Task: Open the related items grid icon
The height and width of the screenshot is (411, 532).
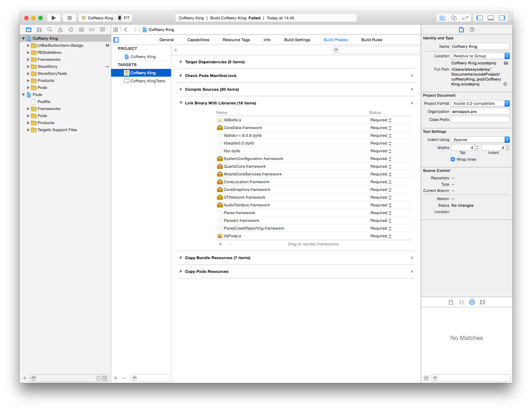Action: (x=115, y=30)
